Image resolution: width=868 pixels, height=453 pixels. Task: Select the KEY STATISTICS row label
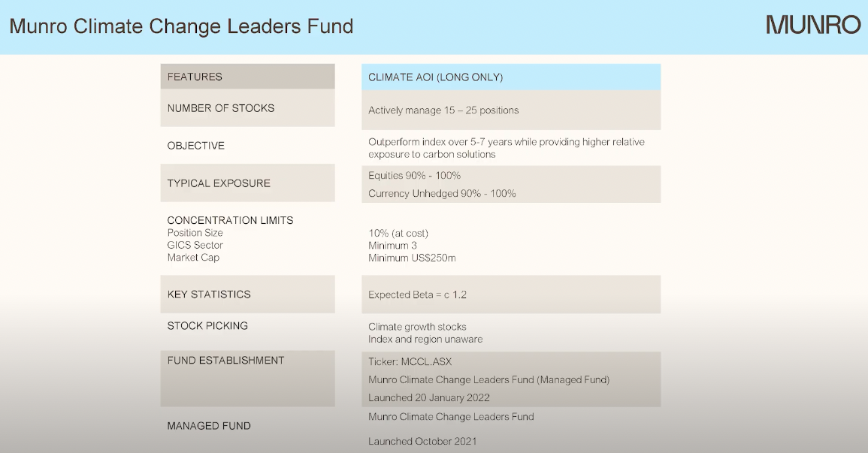(209, 294)
